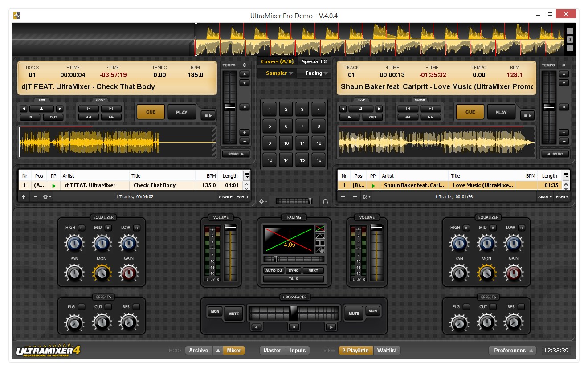Open right deck tempo settings gear

pyautogui.click(x=563, y=65)
